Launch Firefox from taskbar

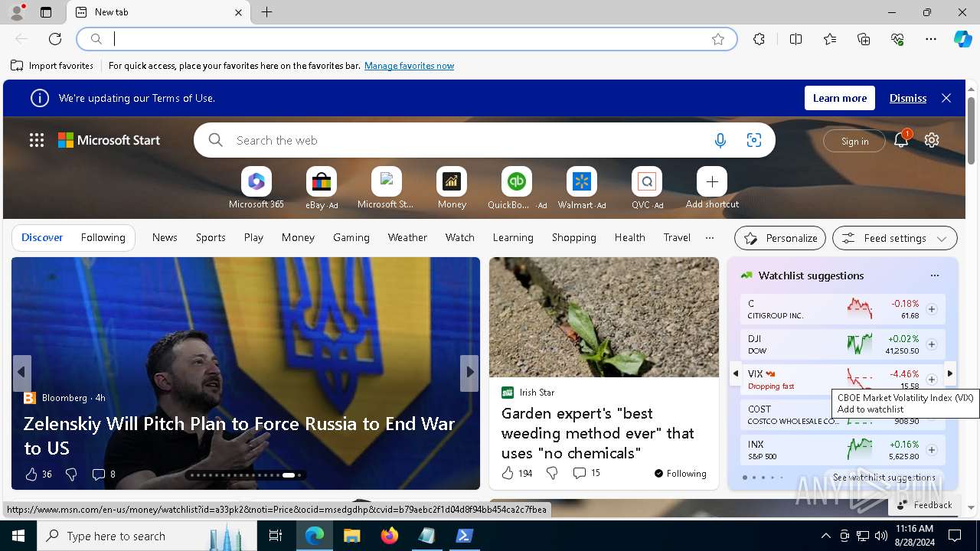(390, 536)
